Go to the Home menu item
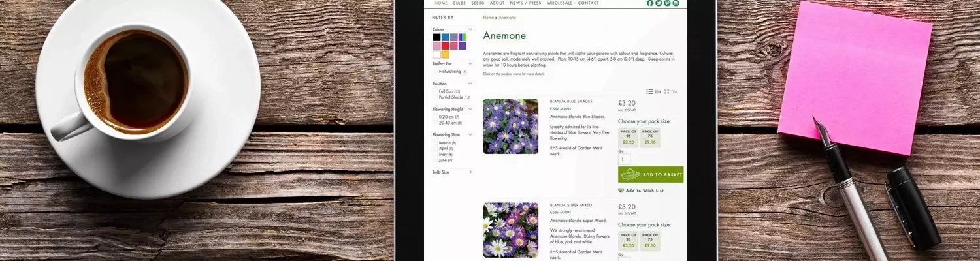 [x=441, y=3]
